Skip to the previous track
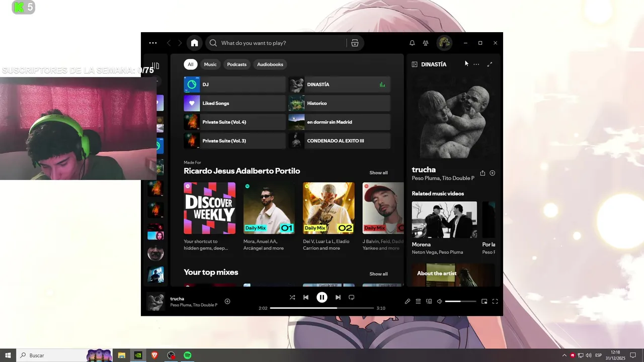The image size is (644, 362). click(306, 297)
